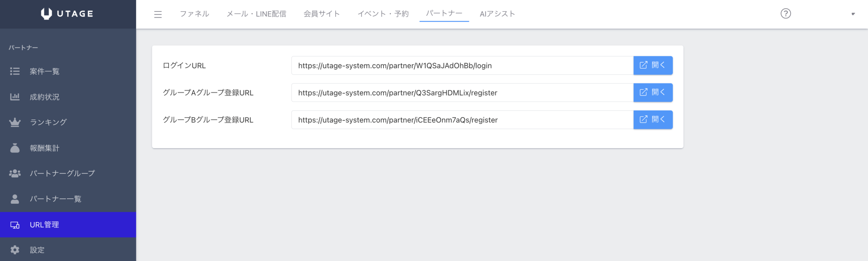
Task: Click the グループB登録URL text field
Action: click(462, 120)
